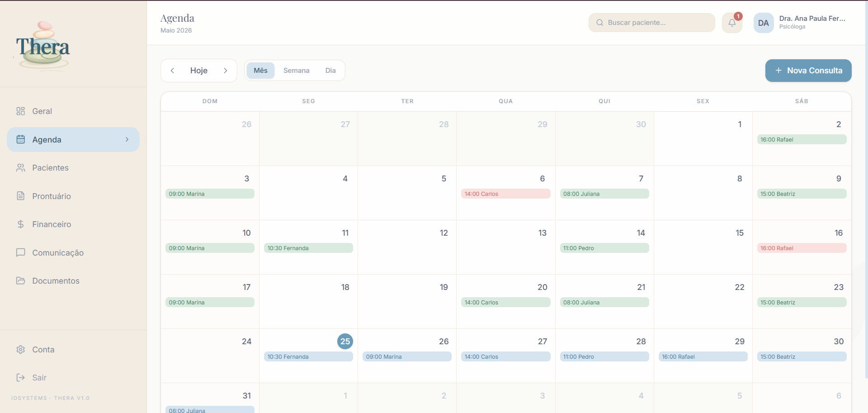
Task: Click the Pacientes people icon
Action: click(x=20, y=168)
